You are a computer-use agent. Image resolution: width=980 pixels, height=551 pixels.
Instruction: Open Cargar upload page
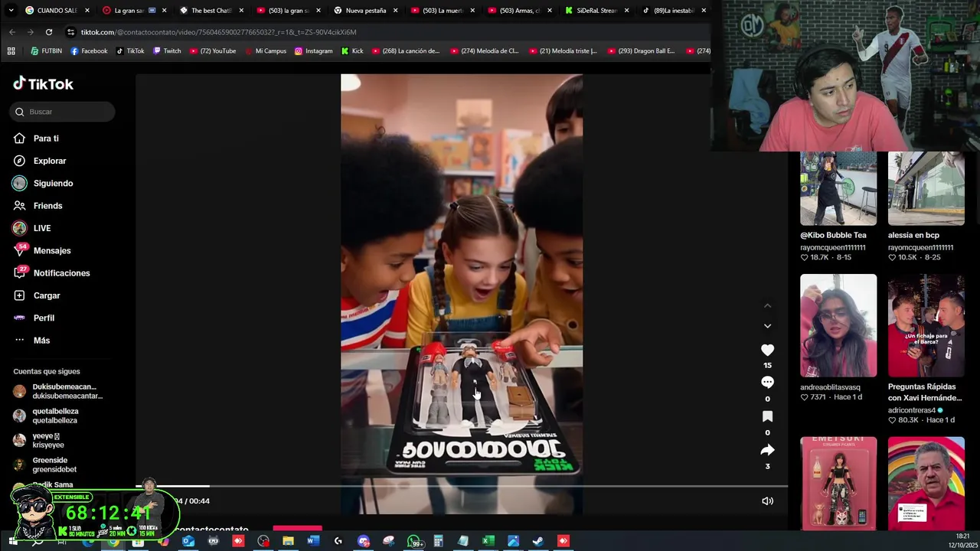[x=47, y=295]
